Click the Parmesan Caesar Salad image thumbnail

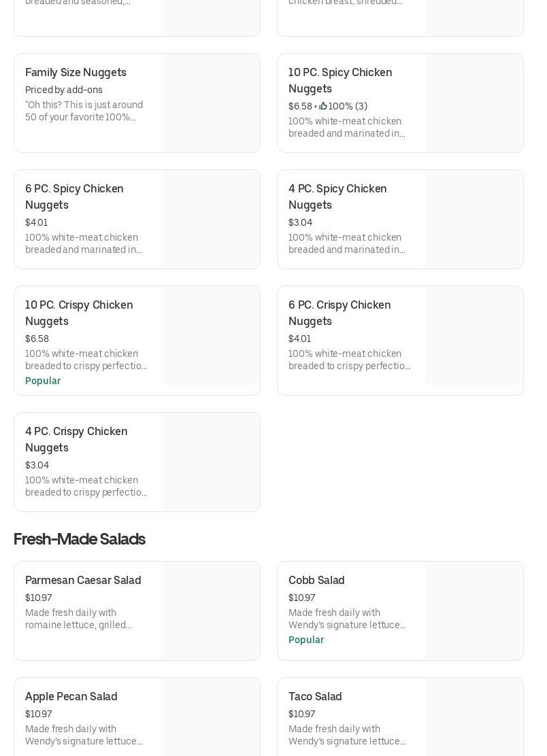(210, 611)
